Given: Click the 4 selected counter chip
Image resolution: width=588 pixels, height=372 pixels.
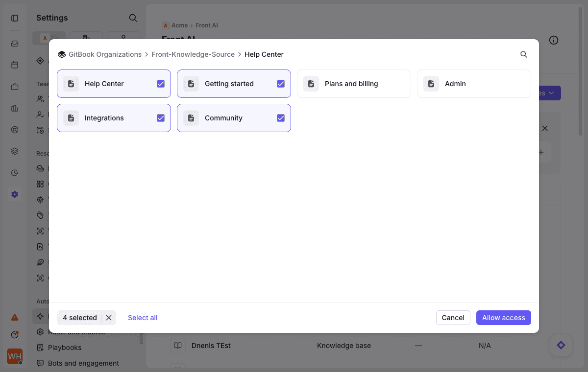Looking at the screenshot, I should [x=80, y=318].
